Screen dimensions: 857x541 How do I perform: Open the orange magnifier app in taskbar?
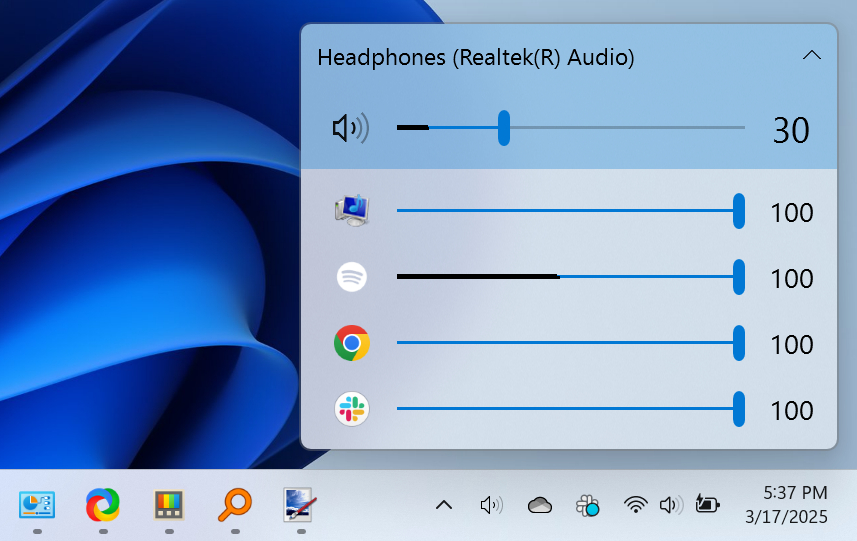(235, 505)
